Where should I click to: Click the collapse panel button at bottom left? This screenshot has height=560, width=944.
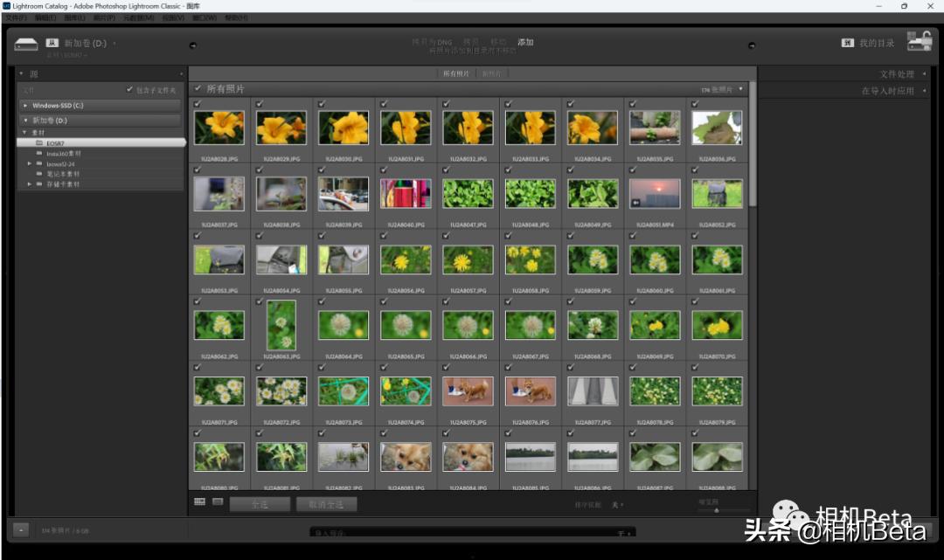[21, 529]
